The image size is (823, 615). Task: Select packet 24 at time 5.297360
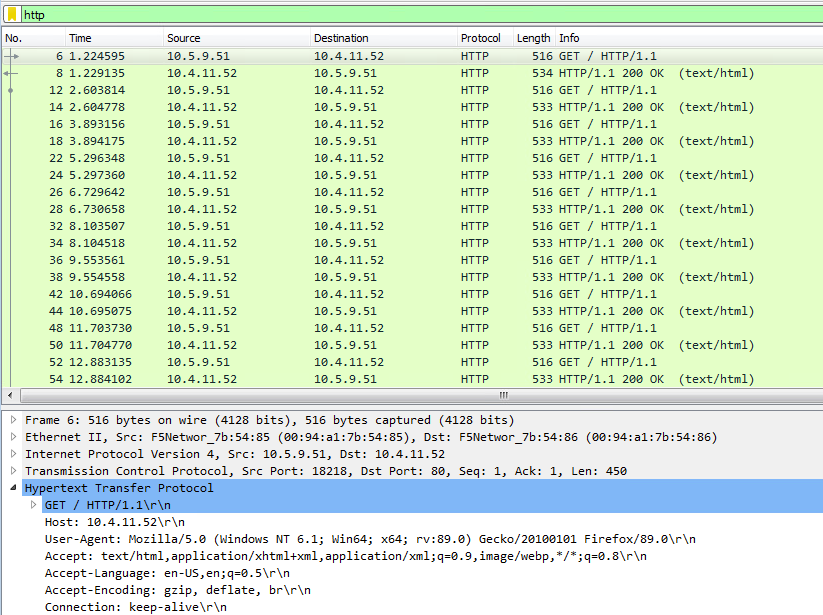tap(413, 175)
